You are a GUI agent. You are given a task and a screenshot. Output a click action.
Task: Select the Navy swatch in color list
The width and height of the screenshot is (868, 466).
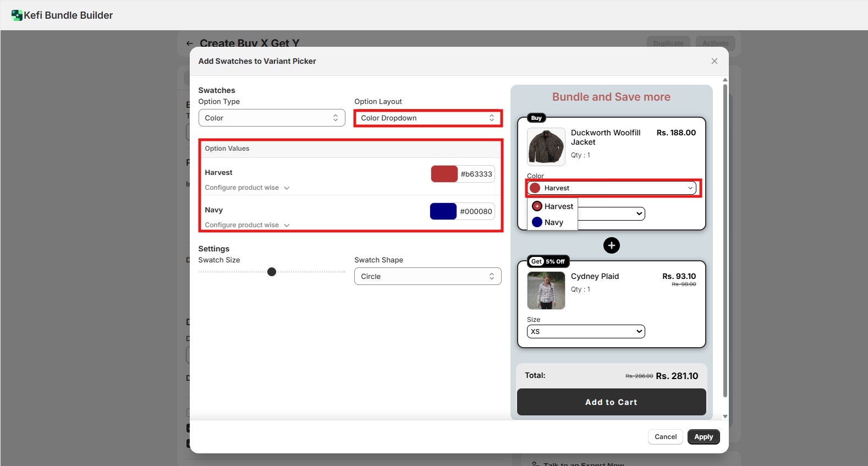click(x=548, y=222)
